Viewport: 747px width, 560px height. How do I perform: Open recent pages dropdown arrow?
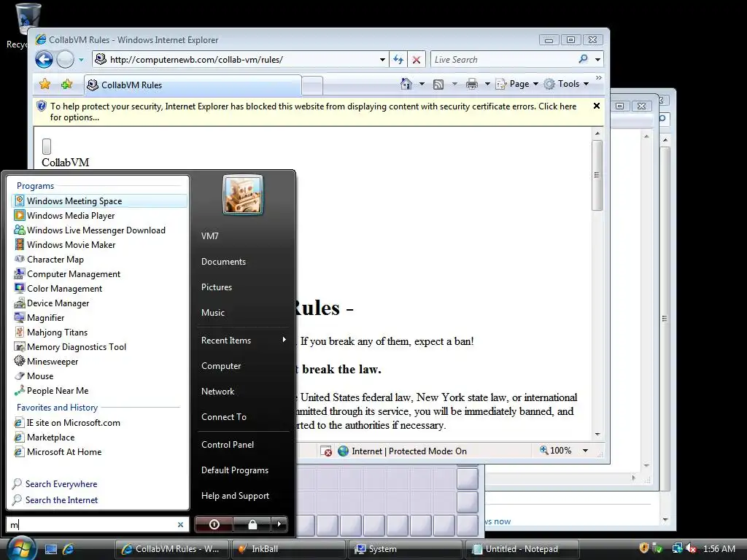[81, 60]
